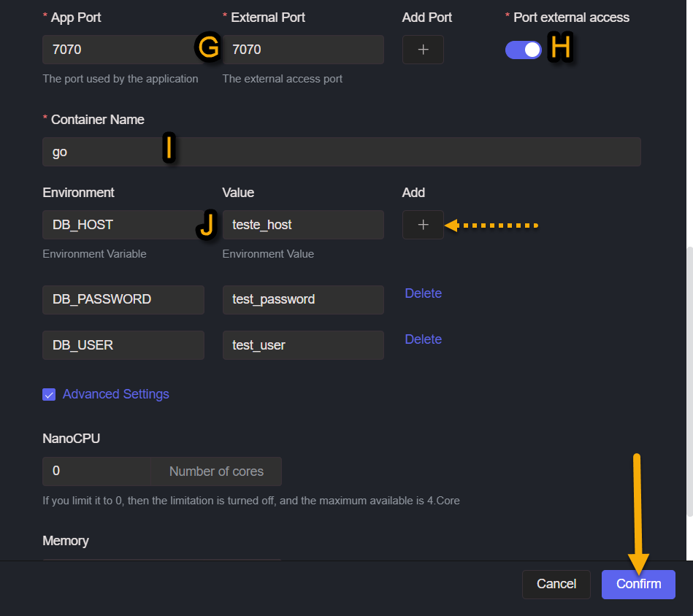The height and width of the screenshot is (616, 693).
Task: Click the NanoCPU limitation hint text
Action: pyautogui.click(x=251, y=500)
